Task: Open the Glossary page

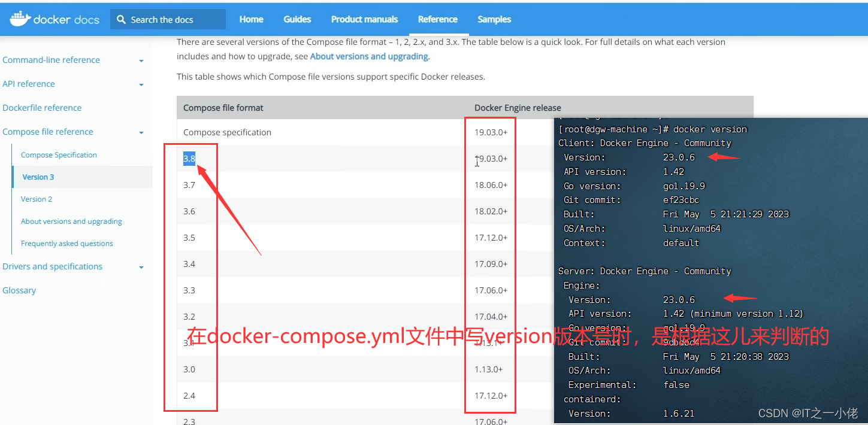Action: pyautogui.click(x=19, y=290)
